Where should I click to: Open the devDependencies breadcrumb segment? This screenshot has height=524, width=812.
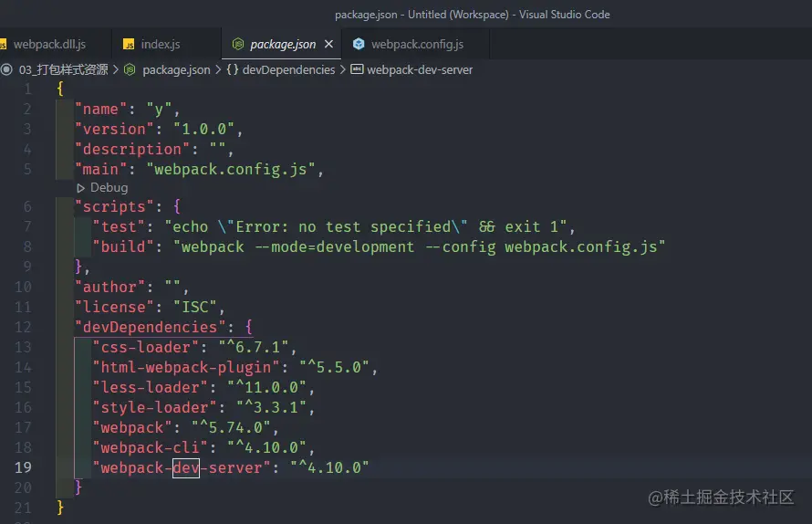288,70
